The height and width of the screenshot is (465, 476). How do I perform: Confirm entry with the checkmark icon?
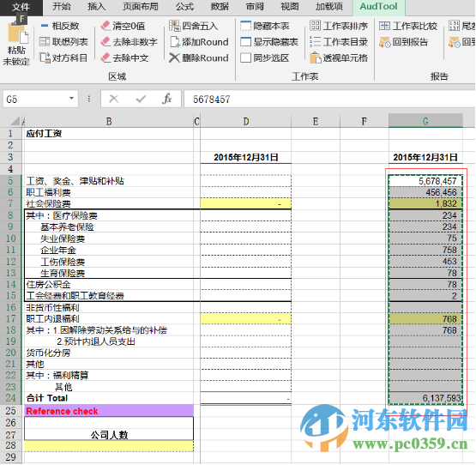coord(141,99)
